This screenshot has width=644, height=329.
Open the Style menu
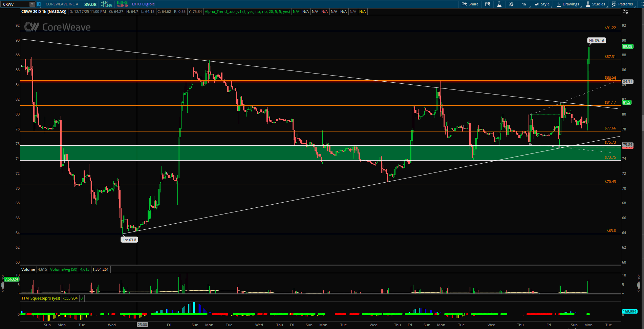pyautogui.click(x=542, y=4)
